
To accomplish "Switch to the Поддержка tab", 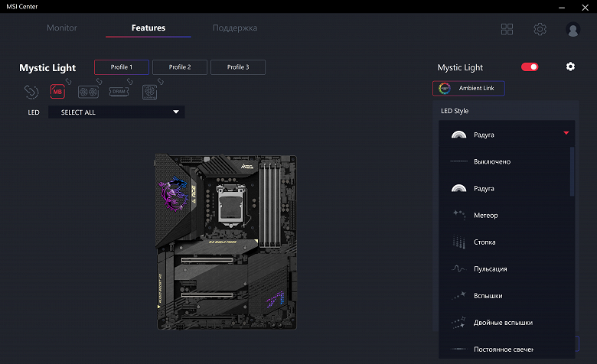I will click(x=235, y=28).
